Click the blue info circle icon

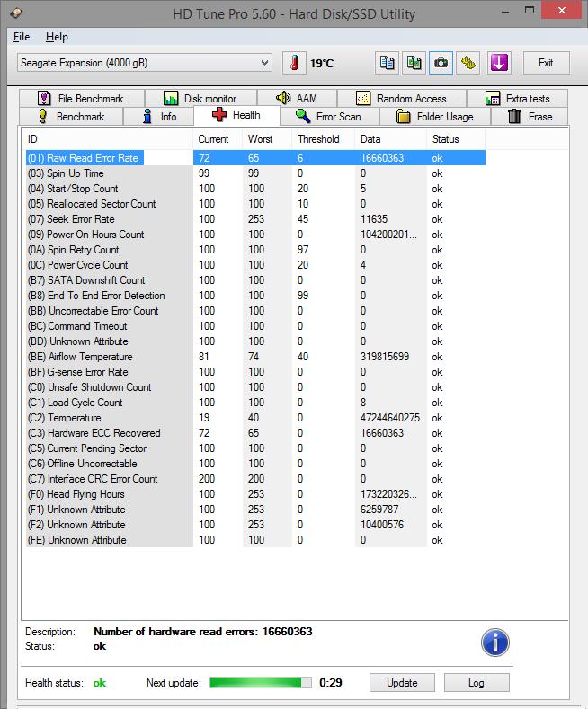pyautogui.click(x=495, y=643)
